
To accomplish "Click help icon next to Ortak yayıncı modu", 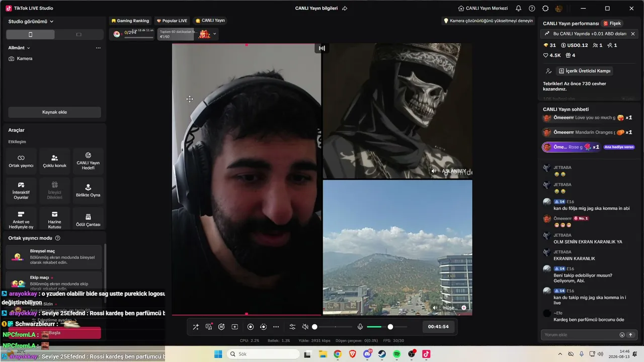I will pos(58,238).
